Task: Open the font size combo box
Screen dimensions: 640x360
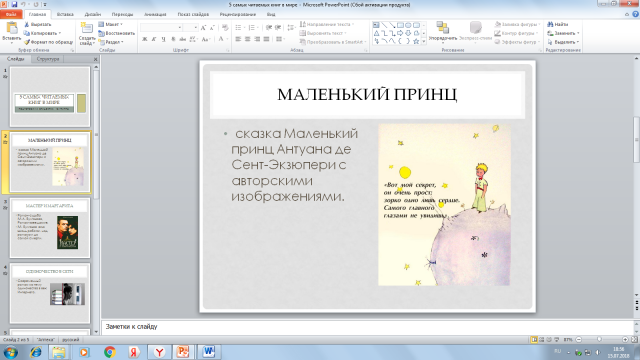Action: (x=190, y=28)
